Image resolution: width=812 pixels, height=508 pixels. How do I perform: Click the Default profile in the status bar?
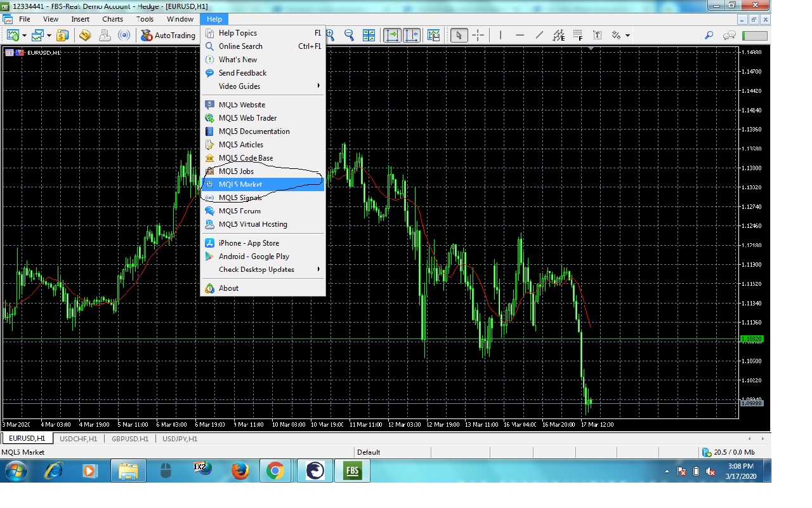(x=369, y=452)
